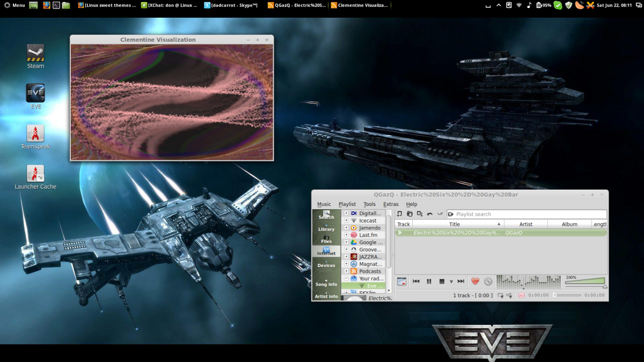
Task: Expand the Last.fm tree node
Action: click(x=346, y=235)
